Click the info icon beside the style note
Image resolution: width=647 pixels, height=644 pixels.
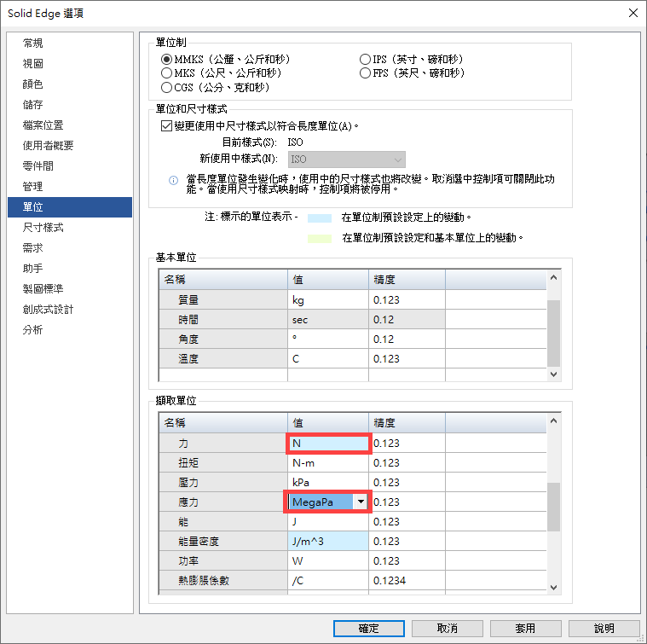173,180
